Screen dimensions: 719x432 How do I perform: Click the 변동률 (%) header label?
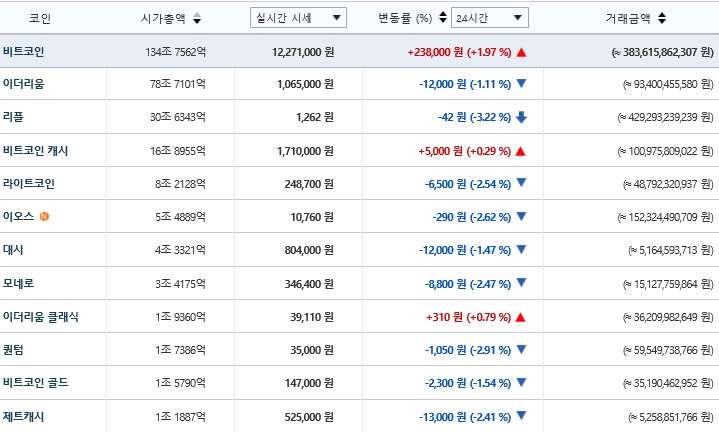tap(405, 18)
